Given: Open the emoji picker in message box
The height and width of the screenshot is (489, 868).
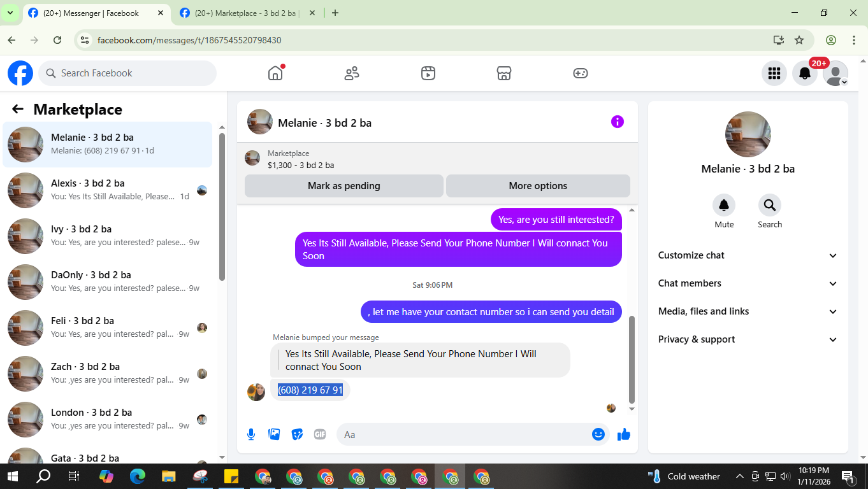Looking at the screenshot, I should point(598,434).
